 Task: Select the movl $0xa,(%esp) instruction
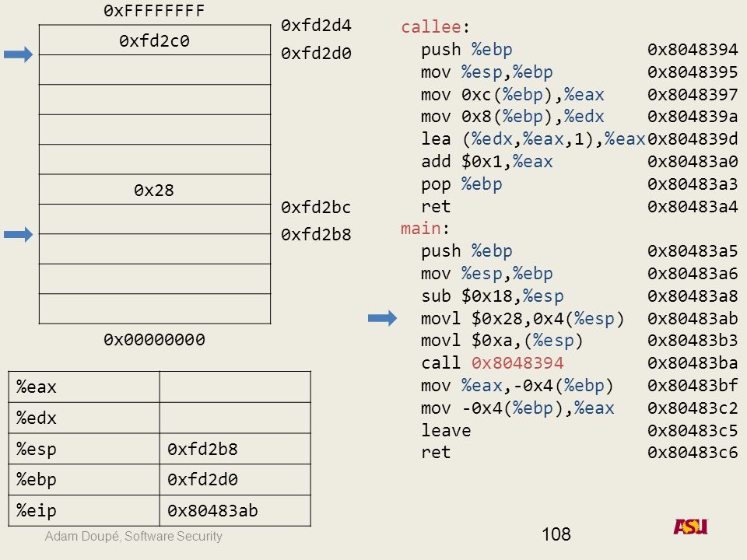tap(502, 341)
